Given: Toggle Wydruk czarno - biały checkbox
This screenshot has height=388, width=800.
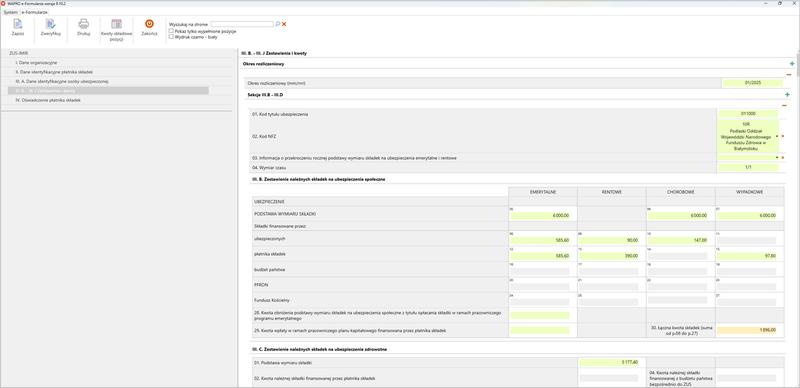Looking at the screenshot, I should click(x=171, y=37).
